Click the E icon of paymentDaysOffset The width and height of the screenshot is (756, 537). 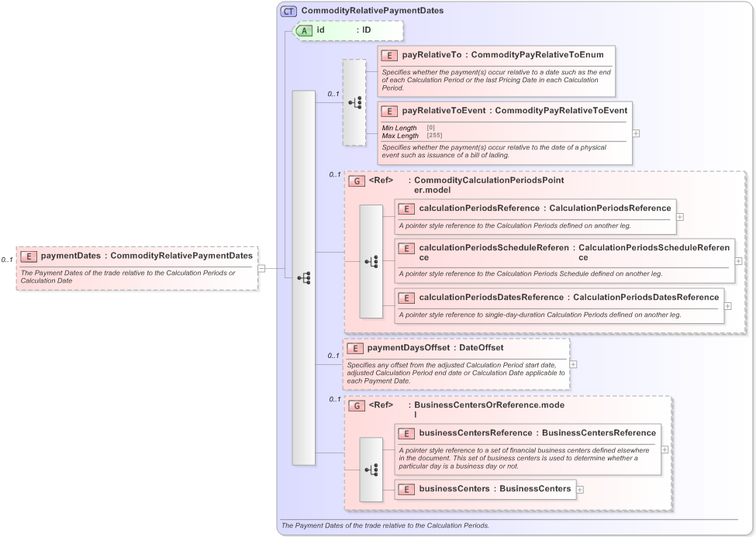(x=355, y=349)
